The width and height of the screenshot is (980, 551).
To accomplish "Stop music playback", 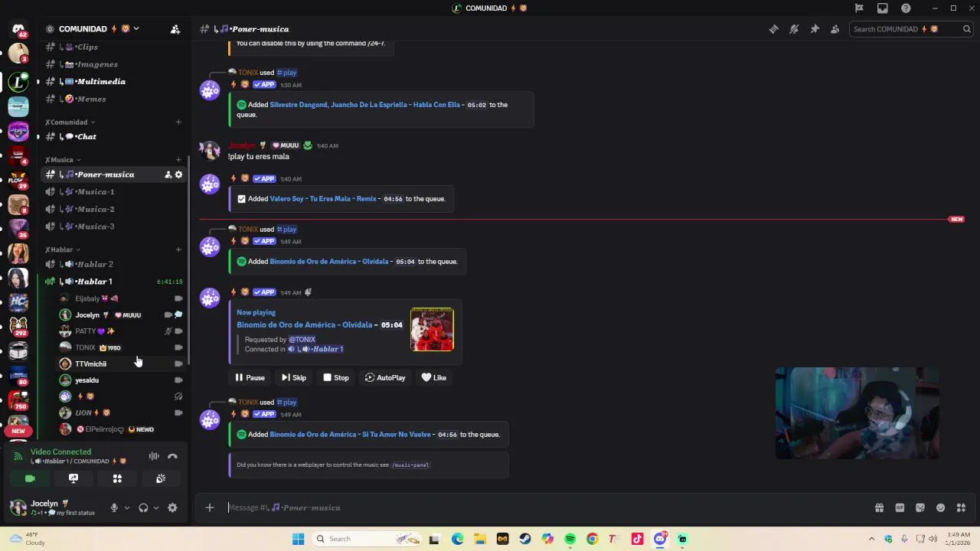I will click(x=335, y=377).
